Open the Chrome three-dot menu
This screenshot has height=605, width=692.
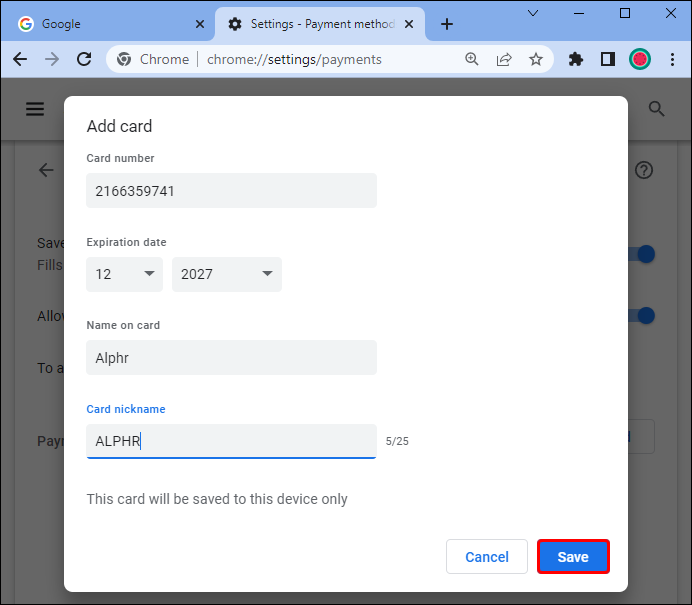[x=672, y=59]
